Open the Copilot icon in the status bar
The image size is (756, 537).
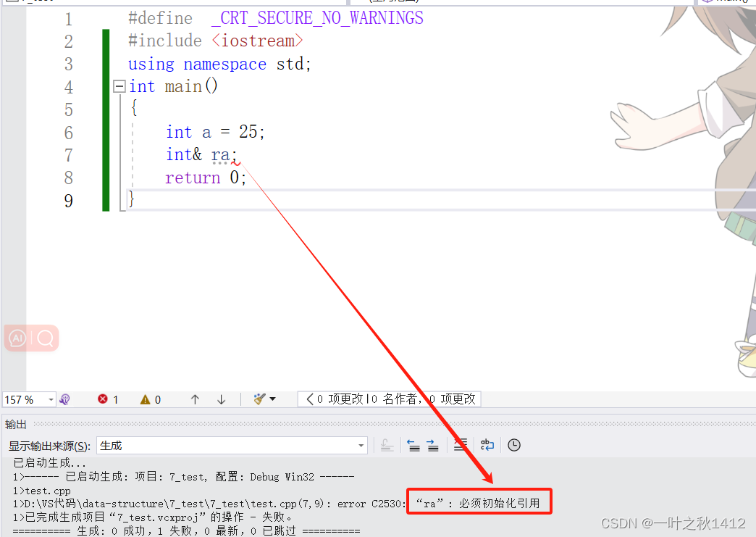point(65,399)
